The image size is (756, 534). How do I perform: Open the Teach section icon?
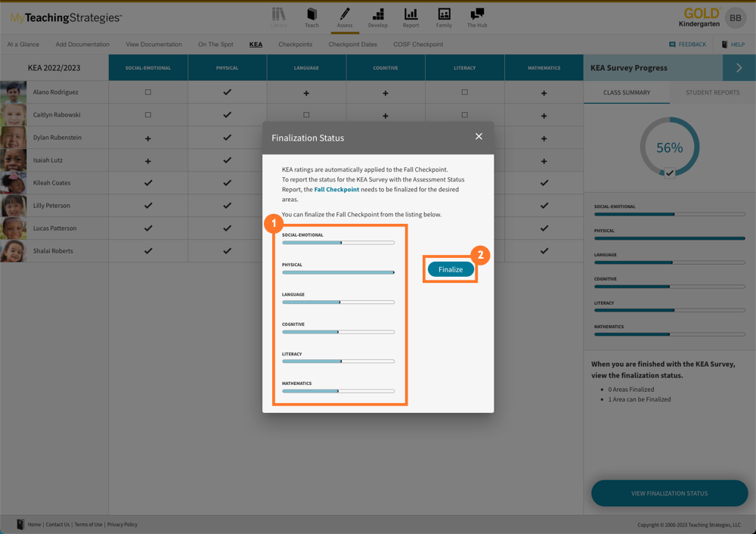[x=311, y=15]
